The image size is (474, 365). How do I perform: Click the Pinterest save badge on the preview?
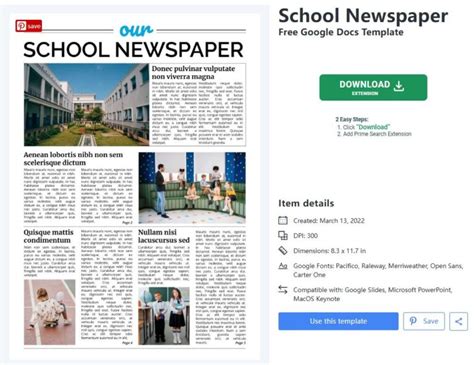pyautogui.click(x=29, y=26)
